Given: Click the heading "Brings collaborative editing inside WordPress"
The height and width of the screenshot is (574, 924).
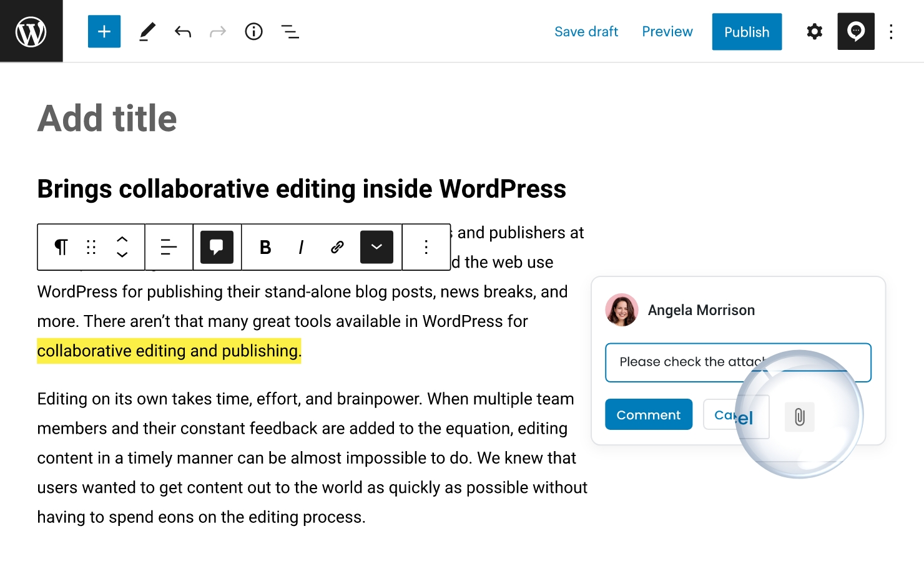Looking at the screenshot, I should (302, 188).
